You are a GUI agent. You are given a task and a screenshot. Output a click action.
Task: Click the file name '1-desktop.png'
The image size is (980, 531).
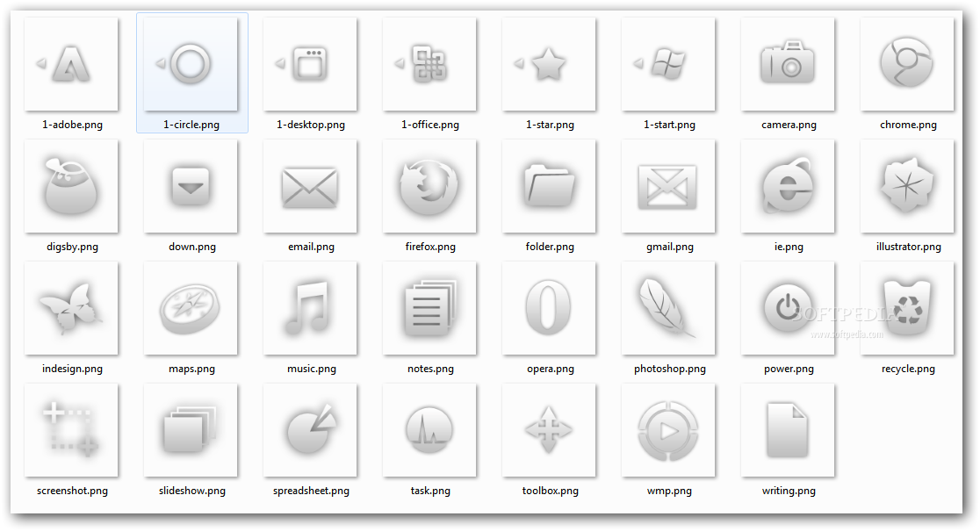click(311, 125)
